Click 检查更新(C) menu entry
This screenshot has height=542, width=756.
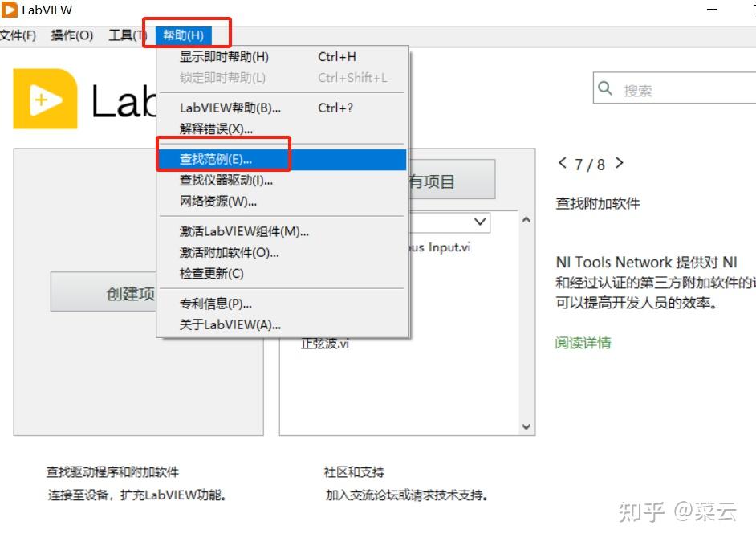282,274
